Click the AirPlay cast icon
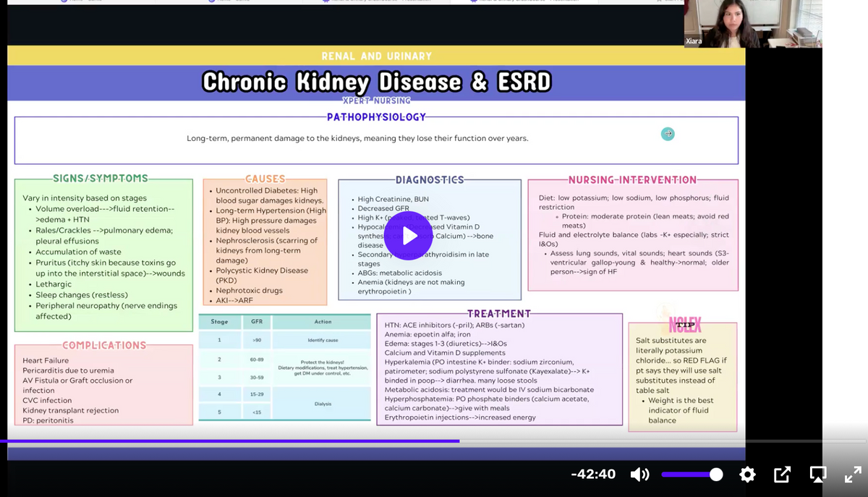Screen dimensions: 868x497 tap(818, 475)
